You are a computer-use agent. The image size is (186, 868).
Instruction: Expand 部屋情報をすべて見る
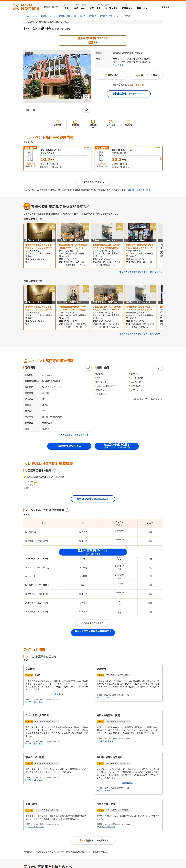[x=93, y=182]
